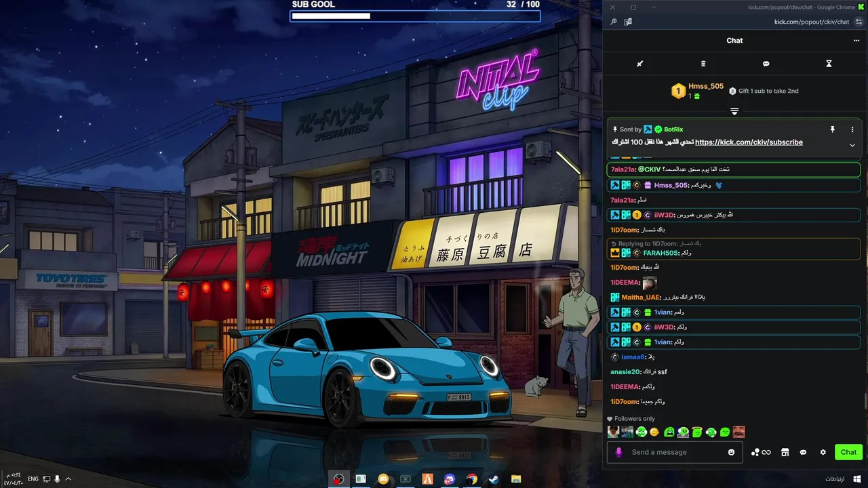Expand the gift leaderboard arrow
Screen dimensions: 868x488
point(734,110)
